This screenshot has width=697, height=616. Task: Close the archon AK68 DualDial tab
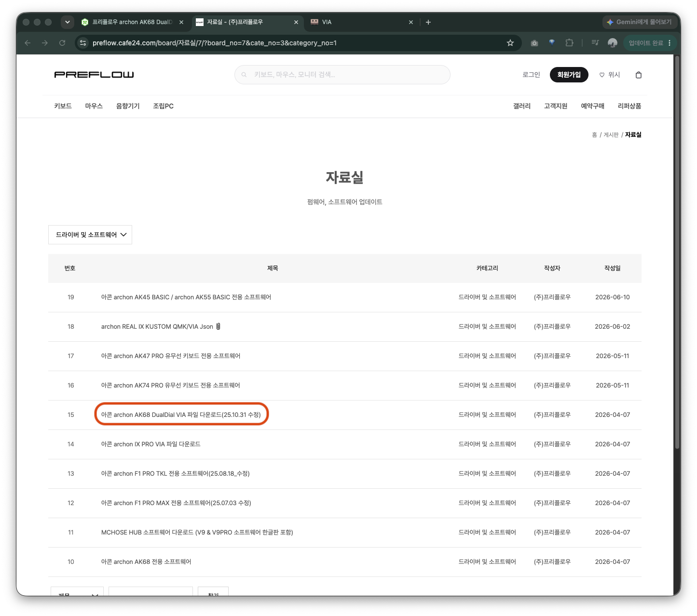(181, 22)
